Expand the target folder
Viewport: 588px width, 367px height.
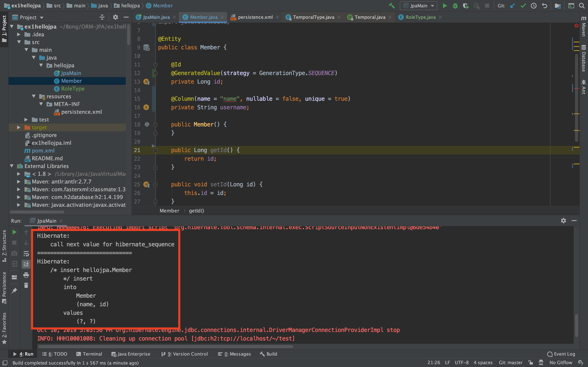[19, 127]
